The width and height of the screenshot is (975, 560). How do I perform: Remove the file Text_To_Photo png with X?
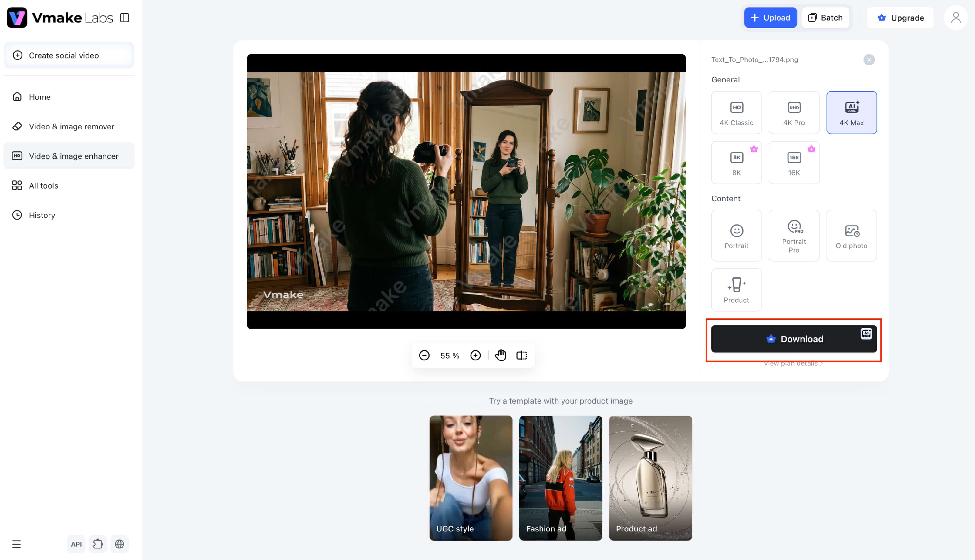click(869, 60)
